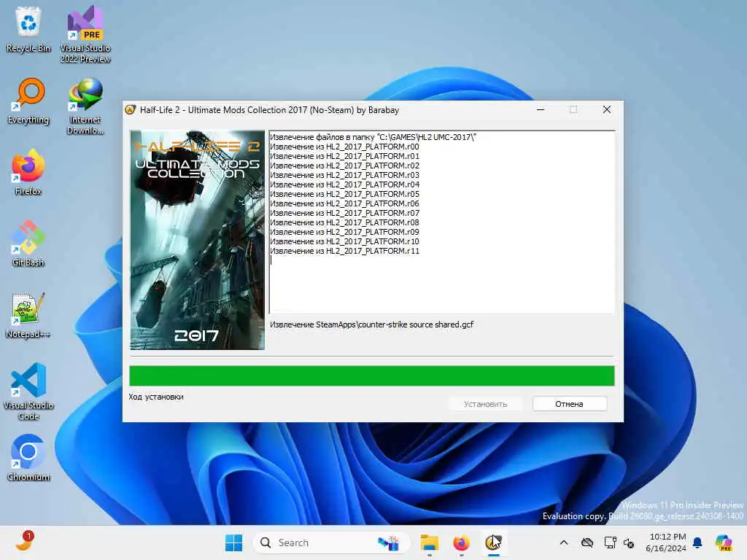
Task: Open the Recycle Bin desktop icon
Action: [28, 29]
